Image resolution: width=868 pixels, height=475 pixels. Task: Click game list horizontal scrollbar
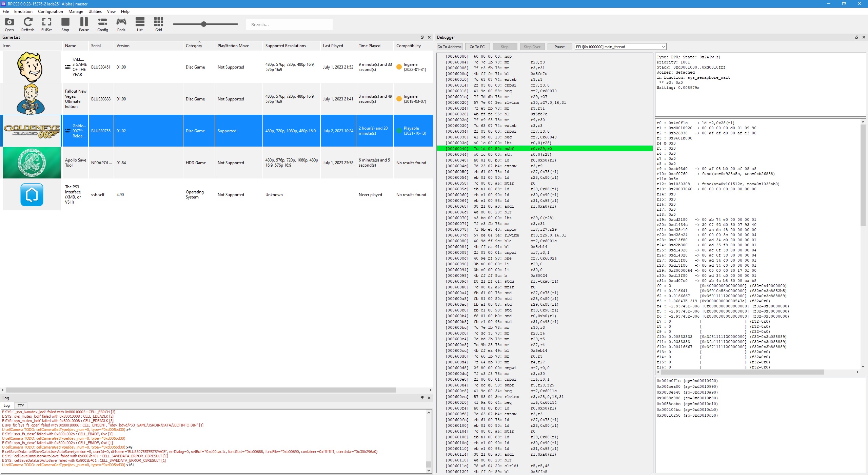(x=201, y=390)
